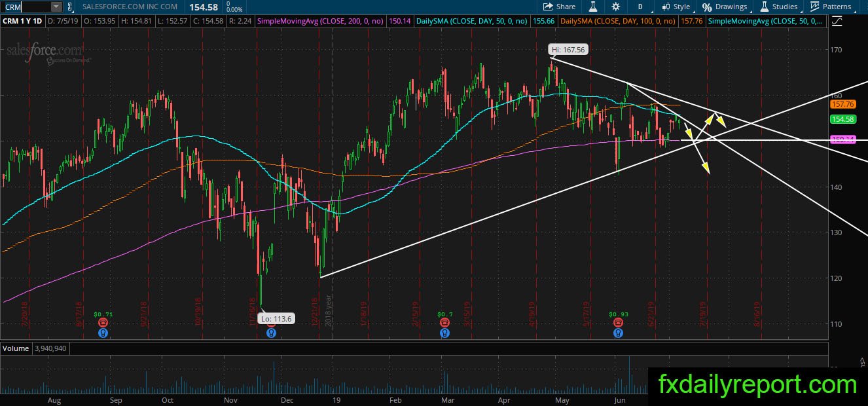This screenshot has width=868, height=406.
Task: Open the D timeframe dropdown
Action: tap(640, 7)
